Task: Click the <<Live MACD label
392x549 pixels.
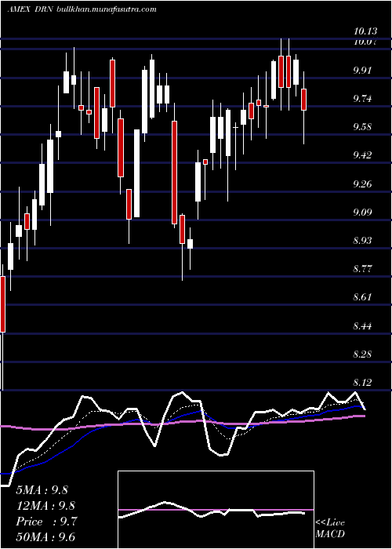Action: pyautogui.click(x=330, y=529)
